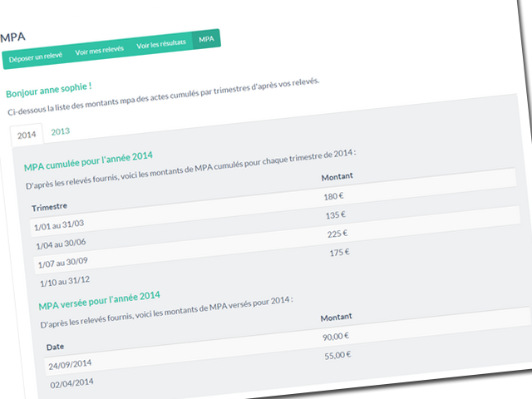The width and height of the screenshot is (532, 399).
Task: Click the Trimestre column header
Action: (x=49, y=206)
